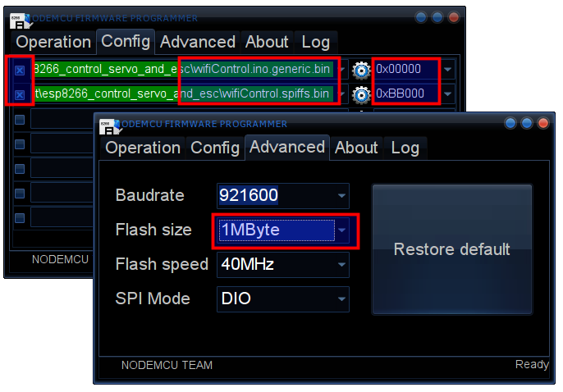Open the Log tab in front window
This screenshot has width=563, height=392.
point(405,148)
